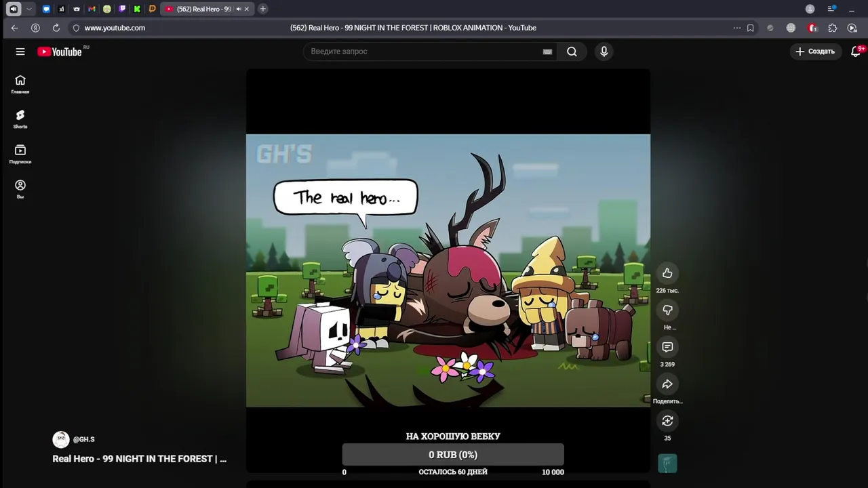
Task: Click the site security shield icon
Action: coord(76,28)
